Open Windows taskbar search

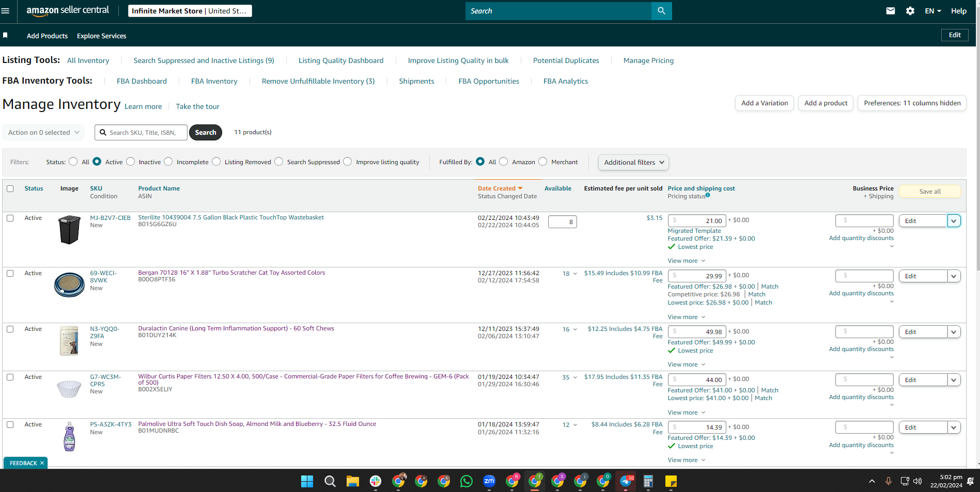pyautogui.click(x=330, y=481)
